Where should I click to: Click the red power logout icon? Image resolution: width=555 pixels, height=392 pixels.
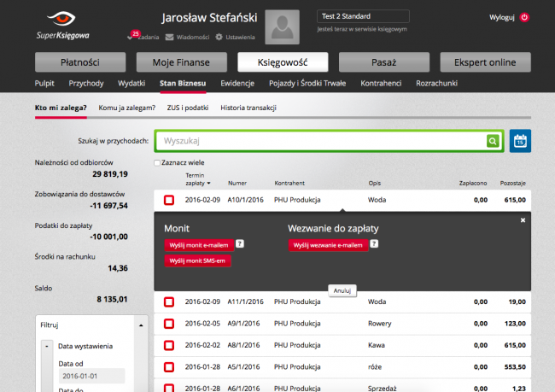pos(524,17)
